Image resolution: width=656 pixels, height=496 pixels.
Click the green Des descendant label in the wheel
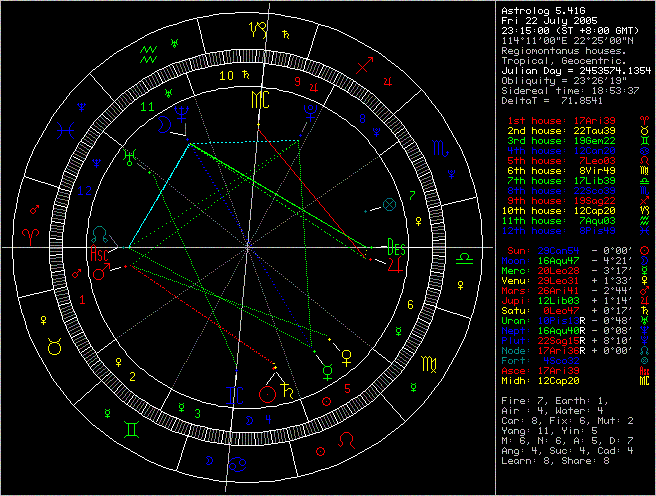pos(397,246)
